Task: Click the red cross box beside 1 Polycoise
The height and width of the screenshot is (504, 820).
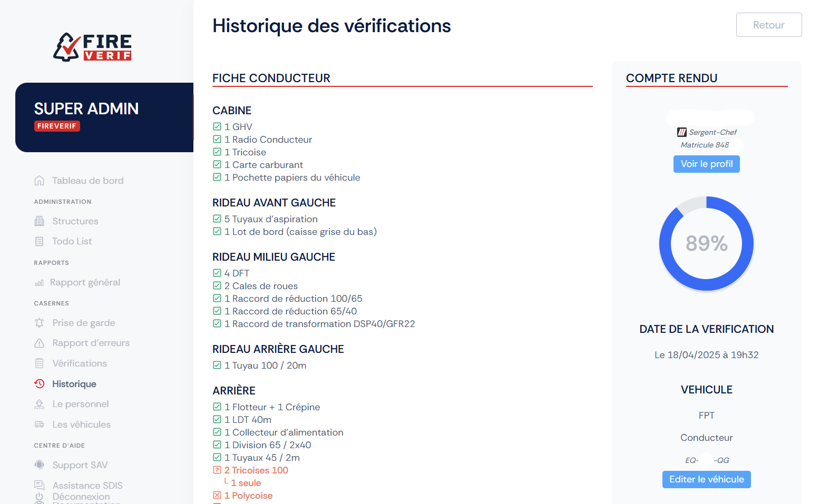Action: (217, 495)
